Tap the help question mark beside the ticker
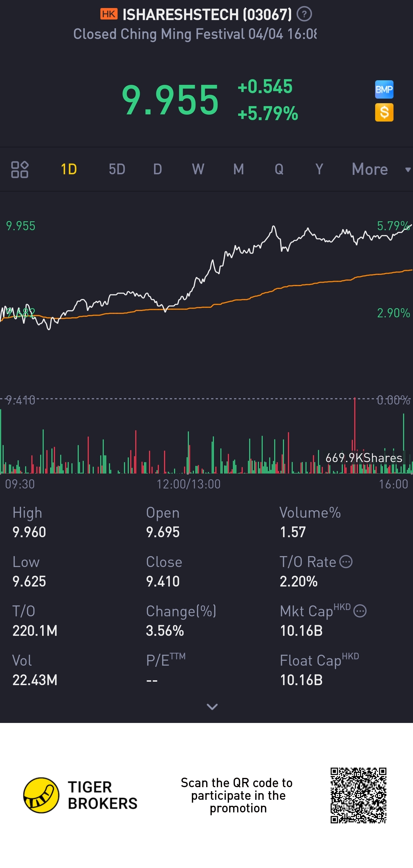This screenshot has width=413, height=868. point(304,14)
